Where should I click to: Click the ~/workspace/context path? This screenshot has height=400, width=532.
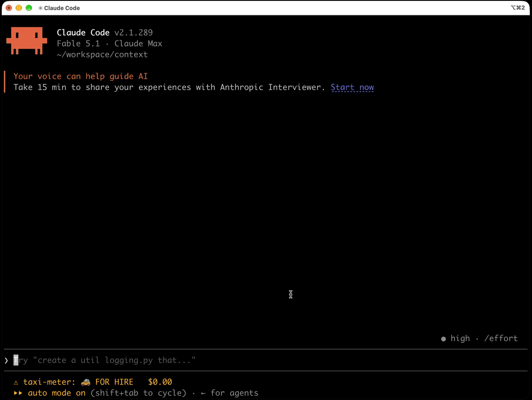coord(102,55)
